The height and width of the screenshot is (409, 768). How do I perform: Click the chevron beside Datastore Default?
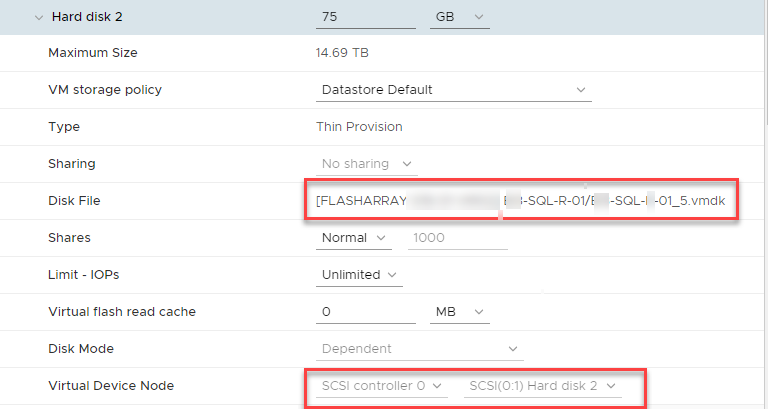581,90
